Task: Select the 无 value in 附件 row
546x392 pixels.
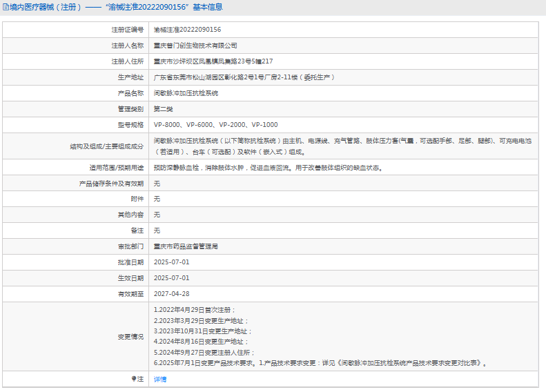Action: pos(157,199)
